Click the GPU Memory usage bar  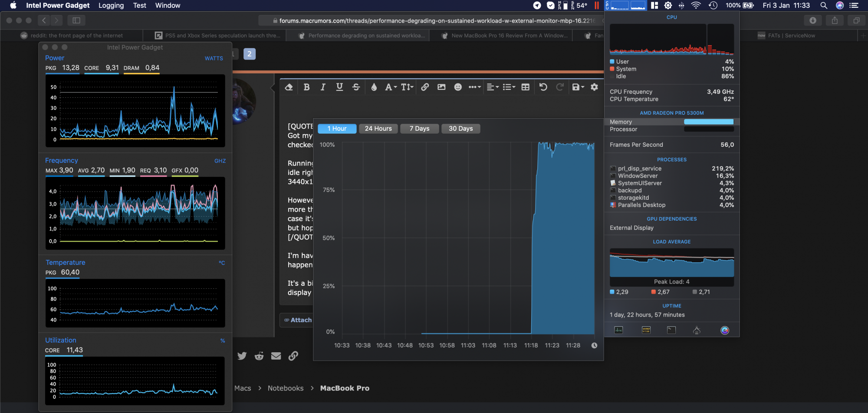pos(709,122)
